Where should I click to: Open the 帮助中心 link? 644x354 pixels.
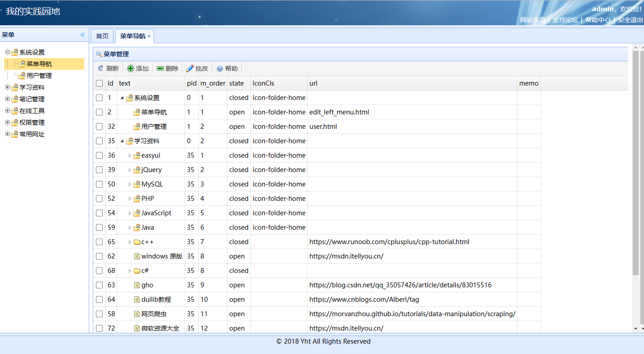pos(598,20)
